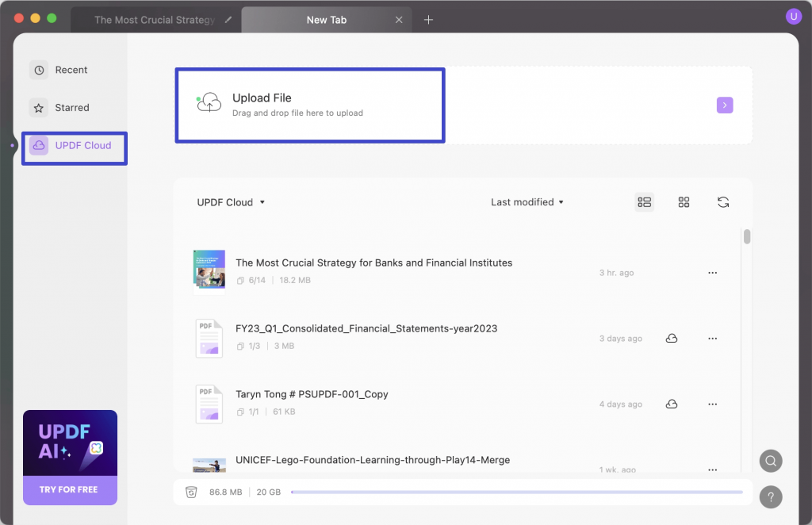Switch to list view layout
812x525 pixels.
pyautogui.click(x=645, y=202)
